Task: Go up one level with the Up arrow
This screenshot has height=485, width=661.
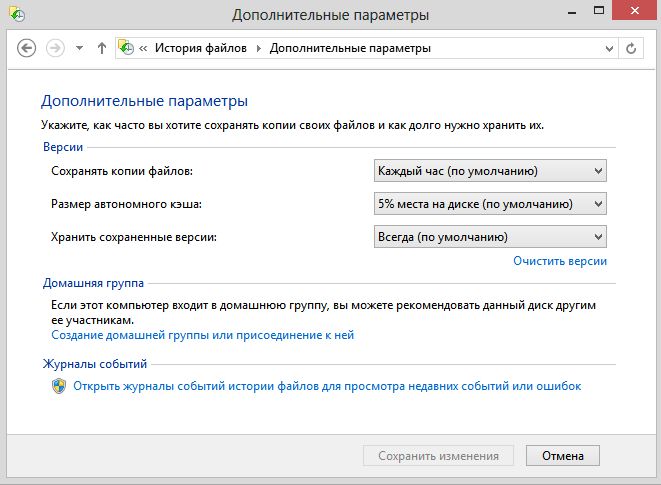Action: pos(102,48)
